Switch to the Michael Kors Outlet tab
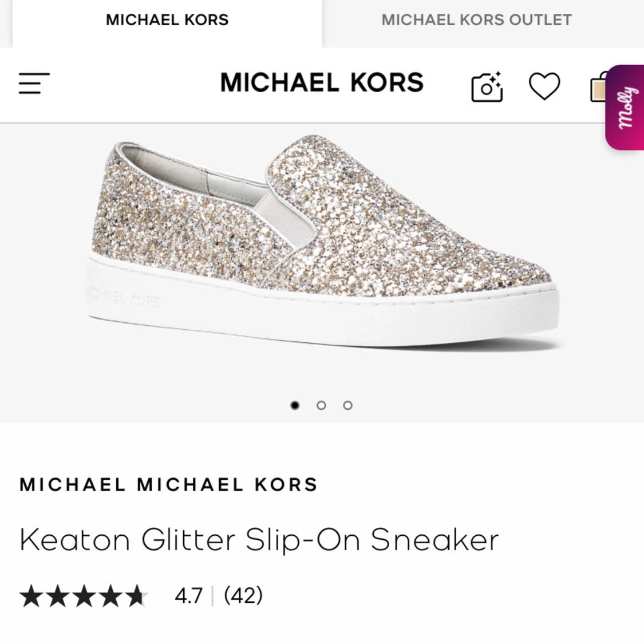Image resolution: width=644 pixels, height=644 pixels. point(476,21)
